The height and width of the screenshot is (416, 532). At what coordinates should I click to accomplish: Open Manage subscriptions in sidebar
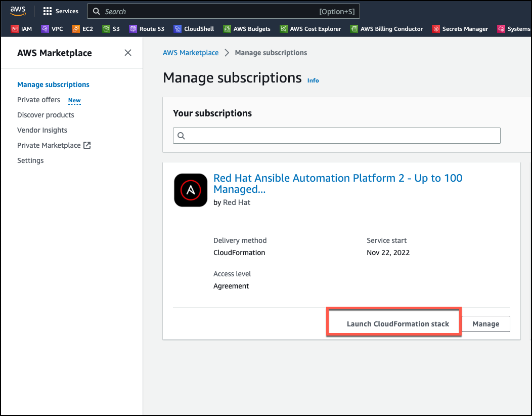pos(53,85)
